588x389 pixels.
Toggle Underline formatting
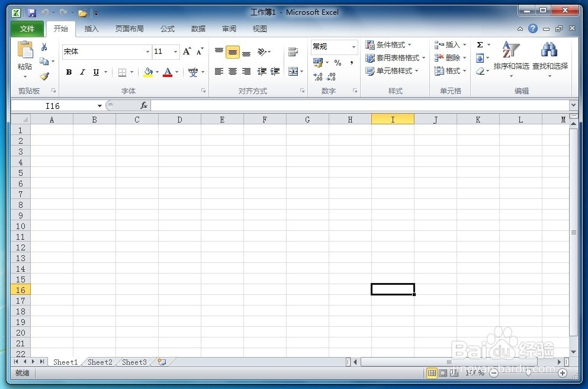[x=96, y=72]
